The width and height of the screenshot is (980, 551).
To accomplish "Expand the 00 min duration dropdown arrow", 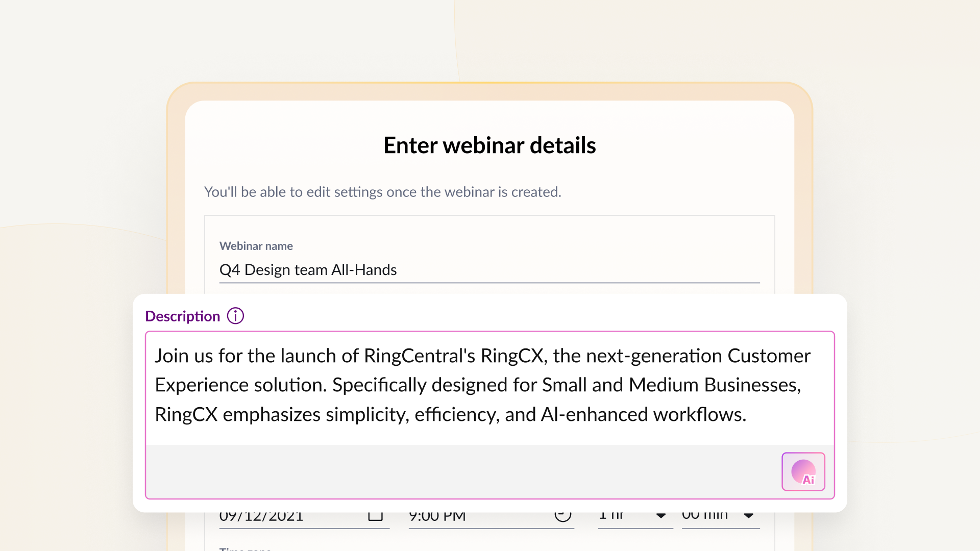I will 748,516.
